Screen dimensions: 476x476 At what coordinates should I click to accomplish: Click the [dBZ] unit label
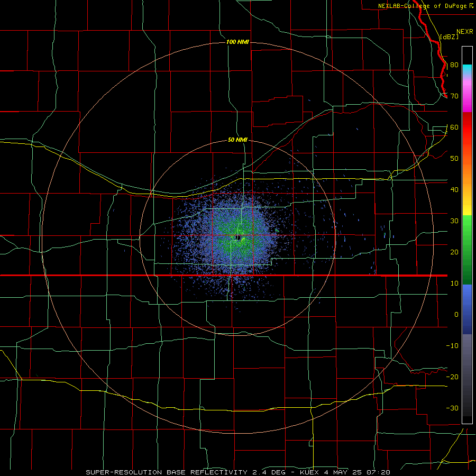coord(449,36)
